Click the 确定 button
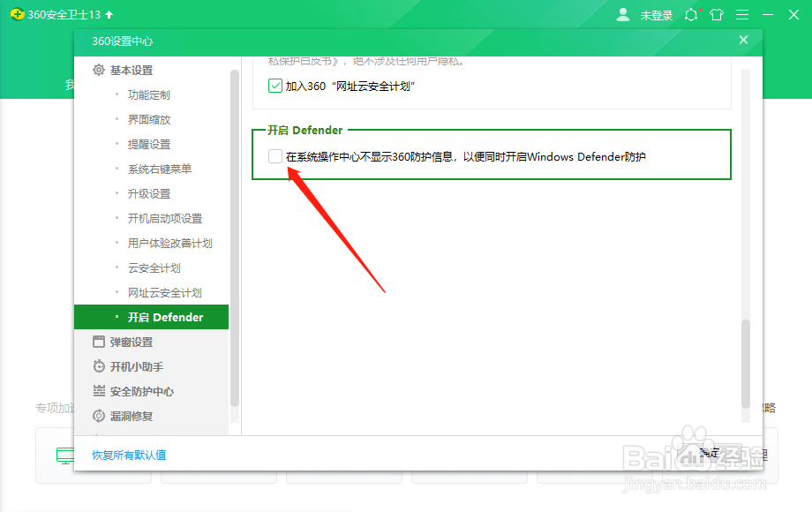Viewport: 812px width, 512px height. [x=709, y=453]
